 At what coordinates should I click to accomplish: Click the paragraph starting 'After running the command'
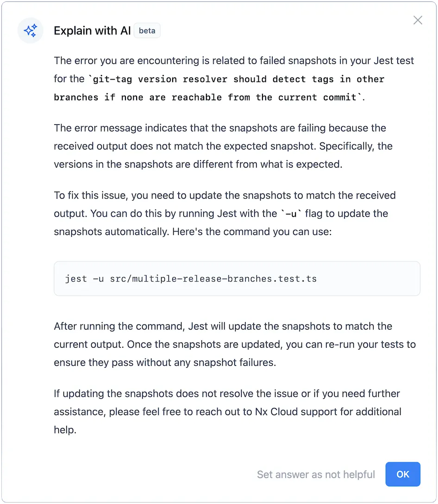pos(235,344)
